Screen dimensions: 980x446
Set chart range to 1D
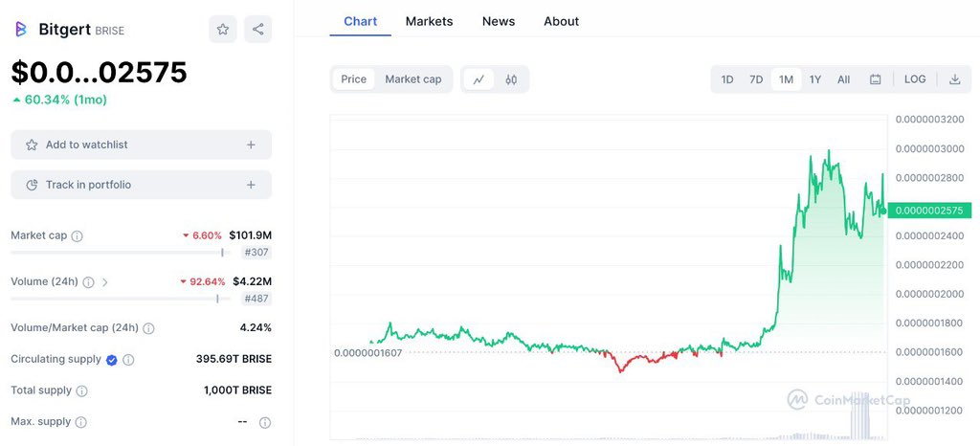click(727, 79)
